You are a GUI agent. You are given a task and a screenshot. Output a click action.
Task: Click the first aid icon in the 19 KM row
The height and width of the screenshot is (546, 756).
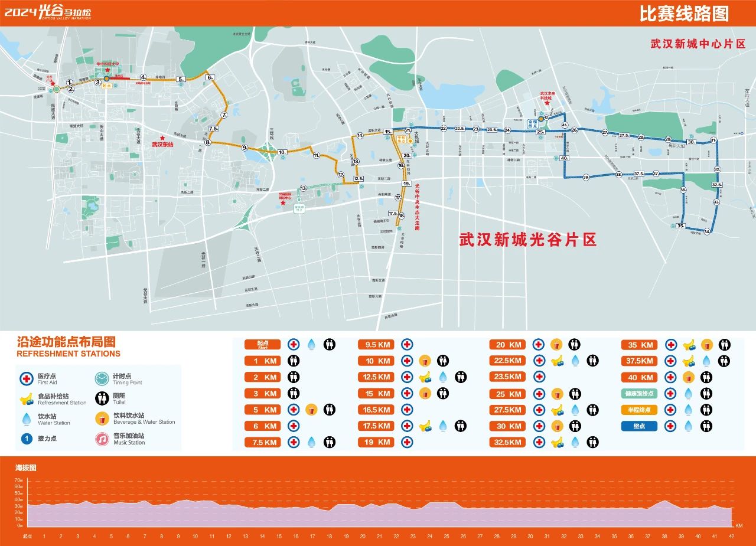(x=407, y=442)
